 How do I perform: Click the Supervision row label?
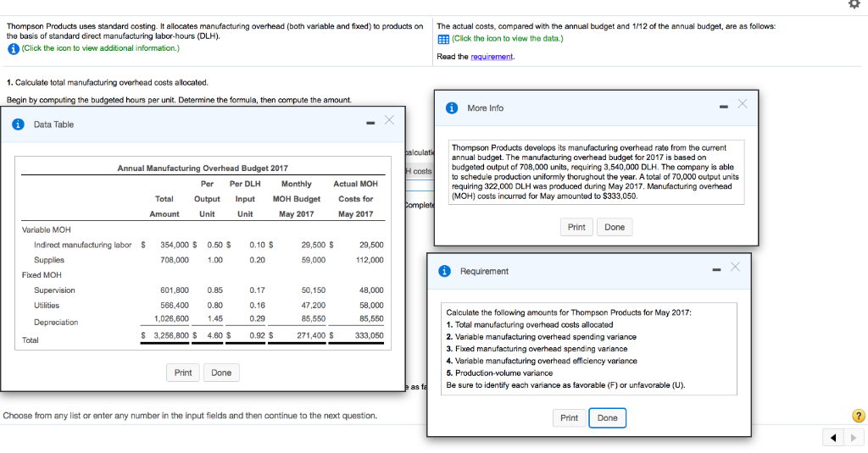[54, 290]
